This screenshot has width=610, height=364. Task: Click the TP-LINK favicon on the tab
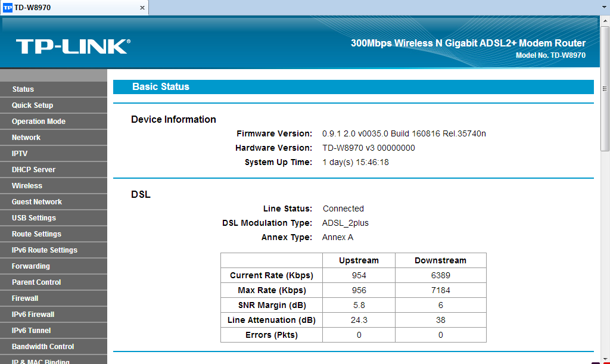7,8
